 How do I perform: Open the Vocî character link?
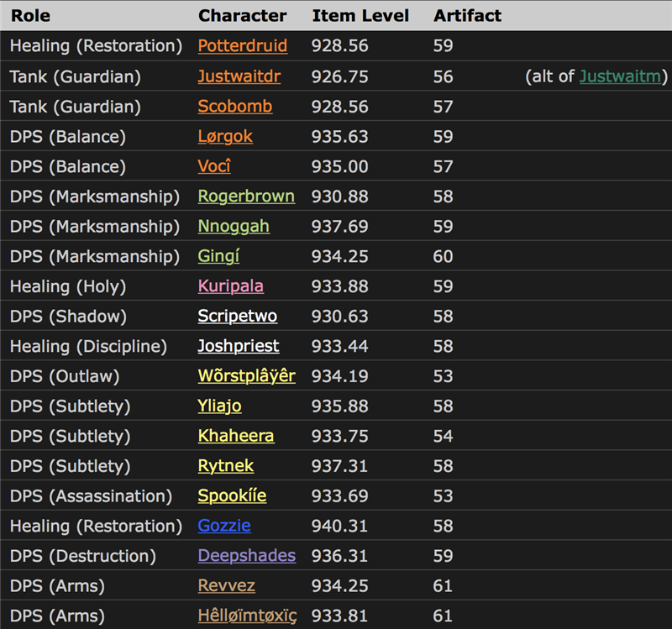pyautogui.click(x=214, y=166)
